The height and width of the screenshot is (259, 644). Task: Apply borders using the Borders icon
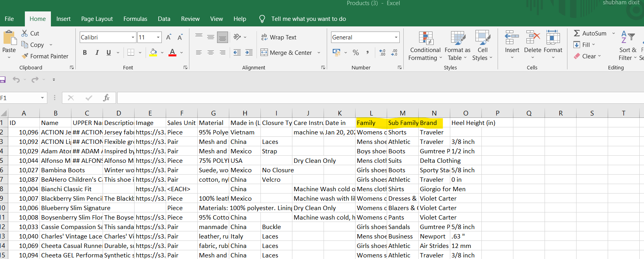(131, 52)
